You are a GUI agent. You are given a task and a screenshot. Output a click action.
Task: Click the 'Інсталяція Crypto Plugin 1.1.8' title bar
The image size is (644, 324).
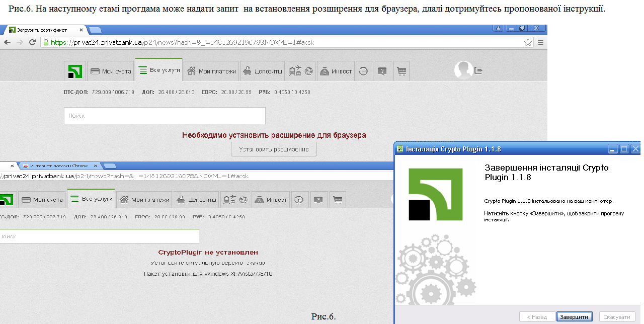coord(517,149)
